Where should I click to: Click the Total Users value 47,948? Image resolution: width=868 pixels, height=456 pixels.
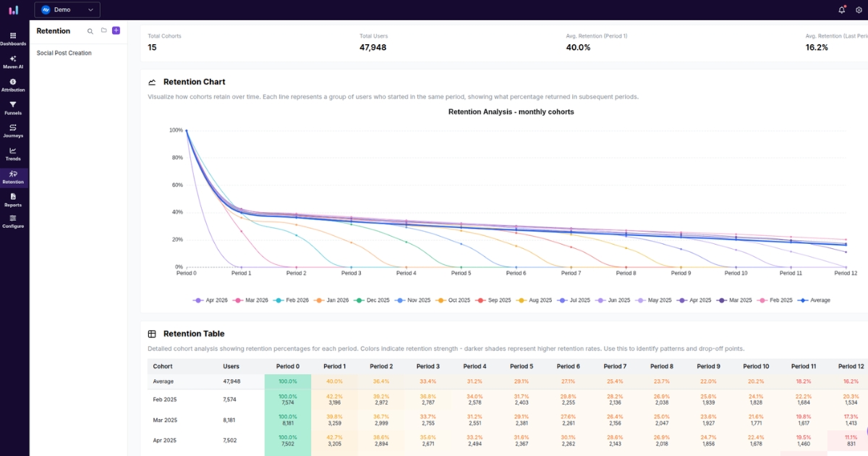(x=373, y=47)
